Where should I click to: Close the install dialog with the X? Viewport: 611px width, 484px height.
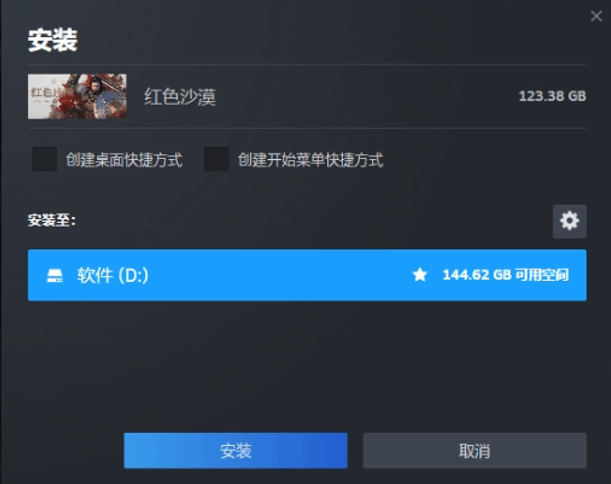[596, 16]
